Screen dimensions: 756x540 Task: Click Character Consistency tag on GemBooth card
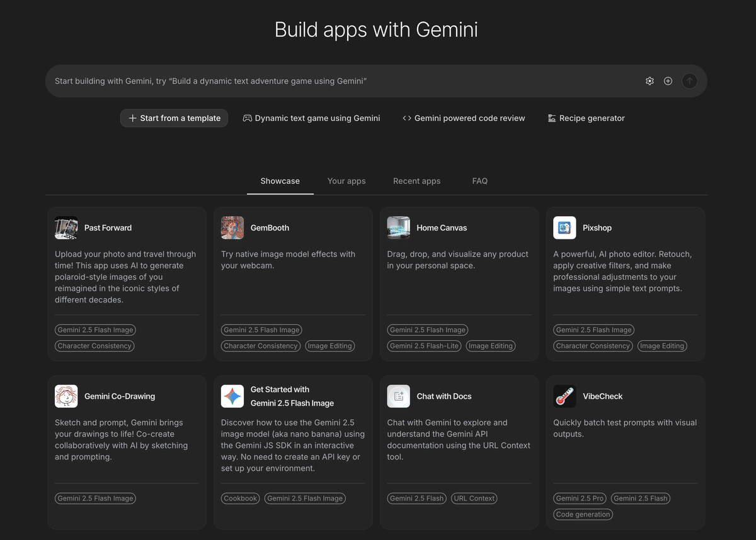click(261, 346)
